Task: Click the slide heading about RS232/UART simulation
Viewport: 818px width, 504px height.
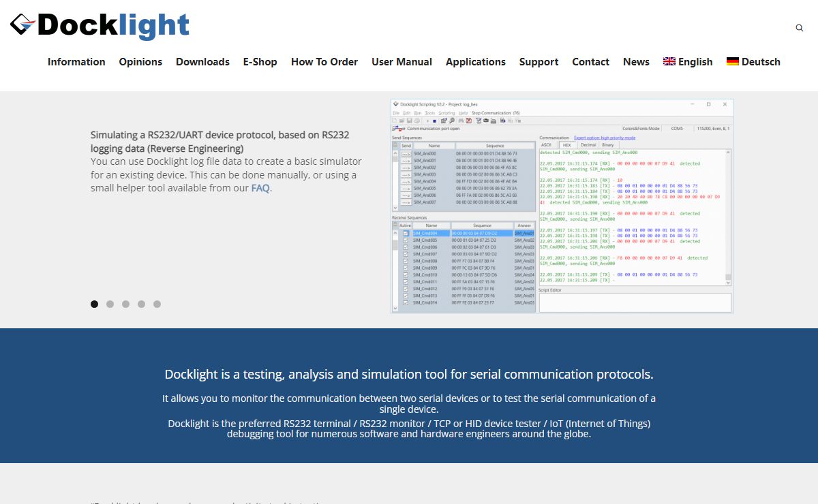Action: [220, 142]
